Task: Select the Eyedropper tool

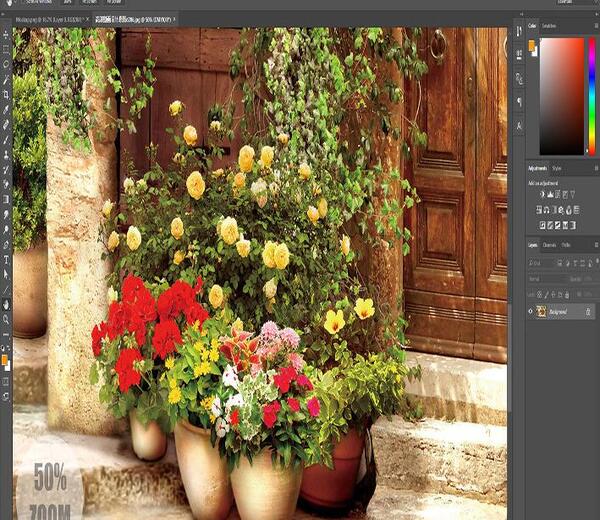Action: [x=6, y=110]
